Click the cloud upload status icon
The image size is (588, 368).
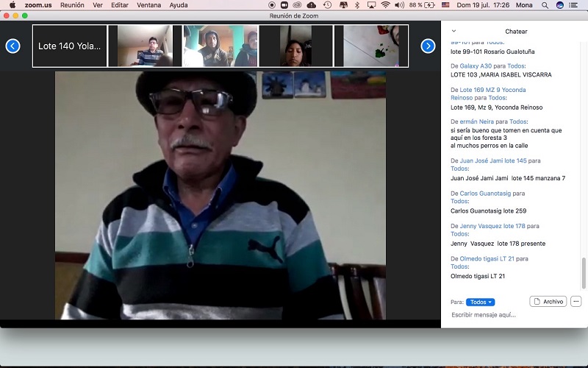[x=311, y=5]
